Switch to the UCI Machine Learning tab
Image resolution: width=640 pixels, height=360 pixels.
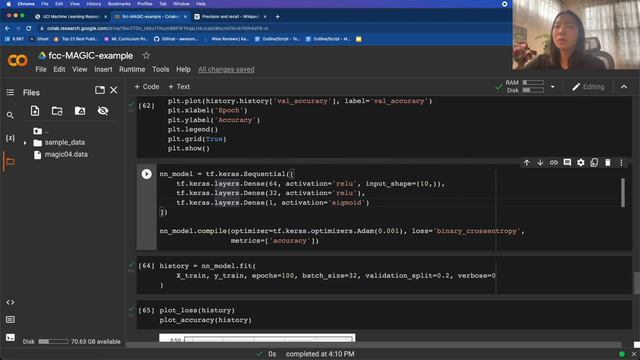[70, 17]
